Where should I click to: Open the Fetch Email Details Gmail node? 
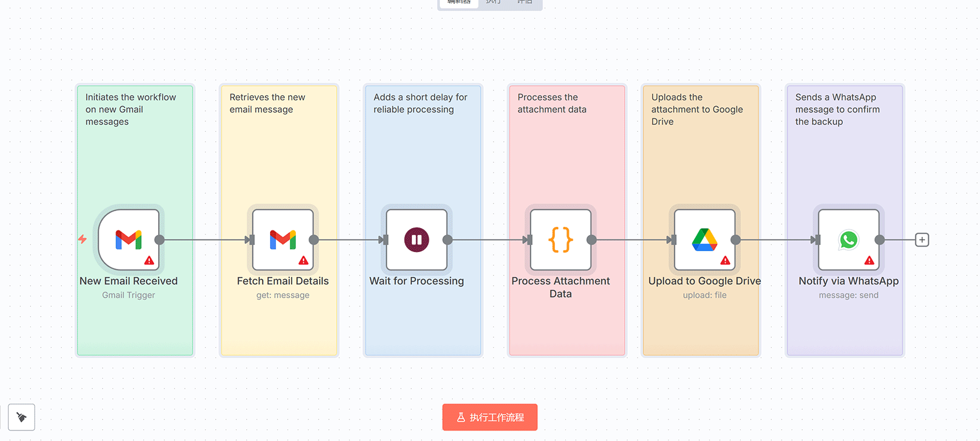(283, 240)
